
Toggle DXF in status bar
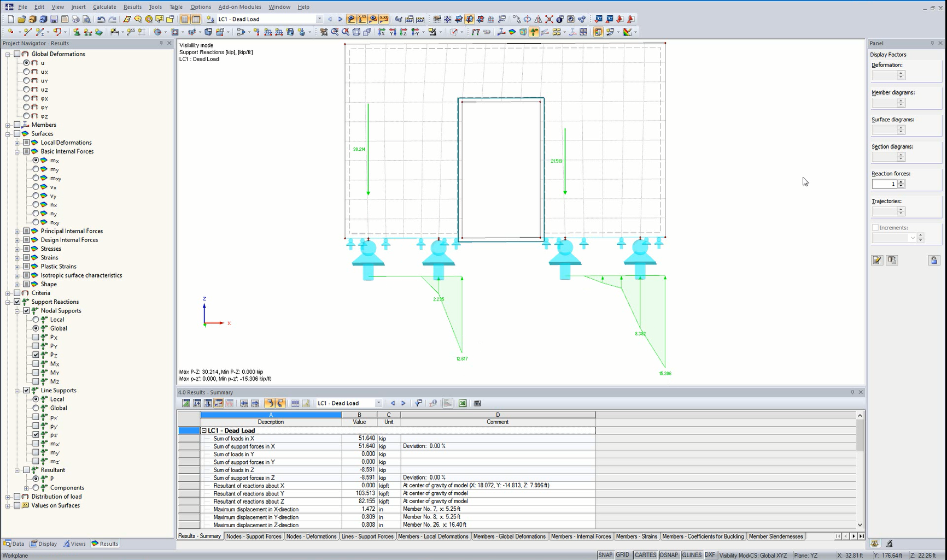coord(710,555)
